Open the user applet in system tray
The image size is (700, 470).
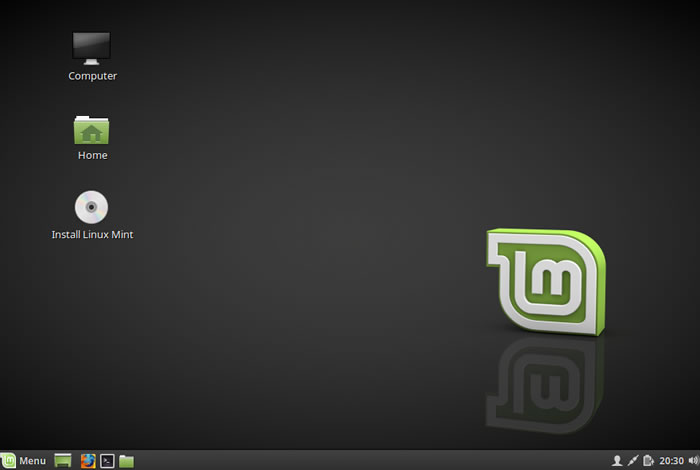(617, 461)
